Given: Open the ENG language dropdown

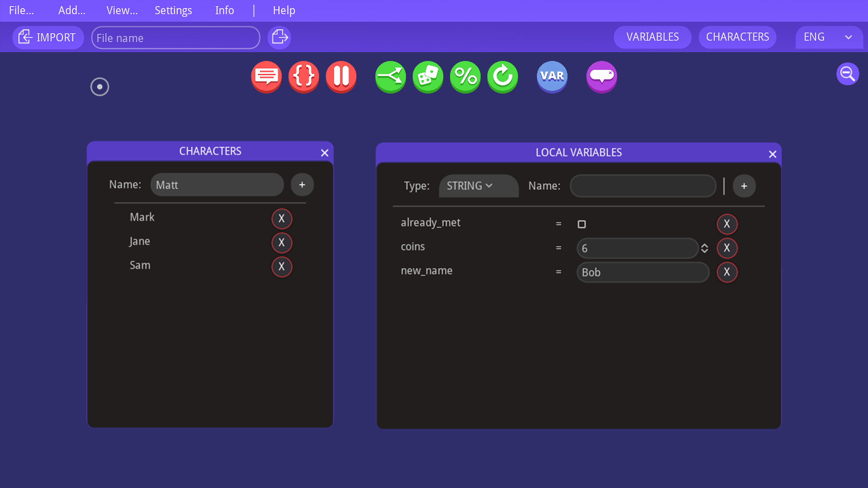Looking at the screenshot, I should [x=829, y=37].
